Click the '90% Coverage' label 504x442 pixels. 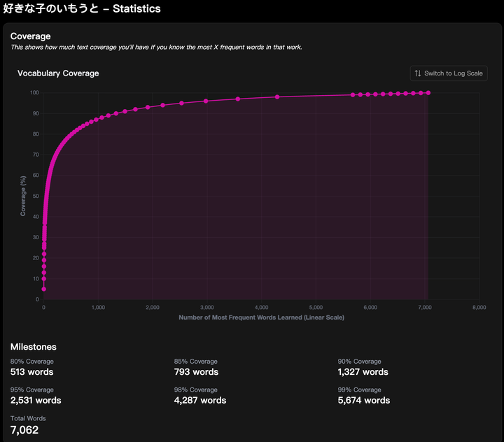point(359,362)
